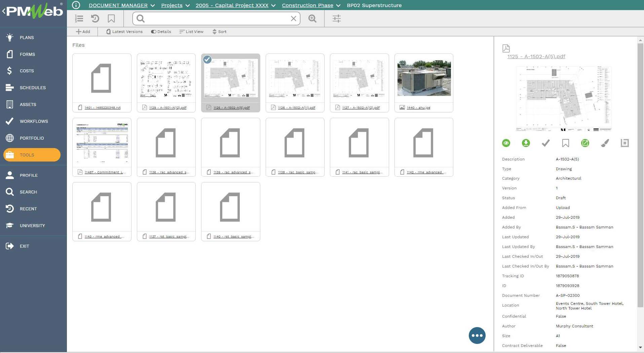This screenshot has height=353, width=644.
Task: Open the document preview eye icon
Action: 506,143
